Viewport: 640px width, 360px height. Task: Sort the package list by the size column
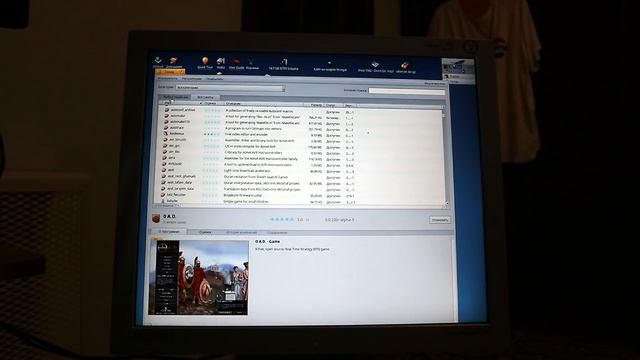coord(314,105)
